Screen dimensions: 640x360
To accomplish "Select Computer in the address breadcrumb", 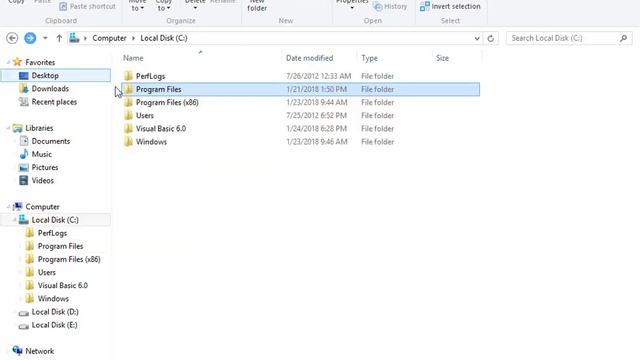I will (109, 38).
